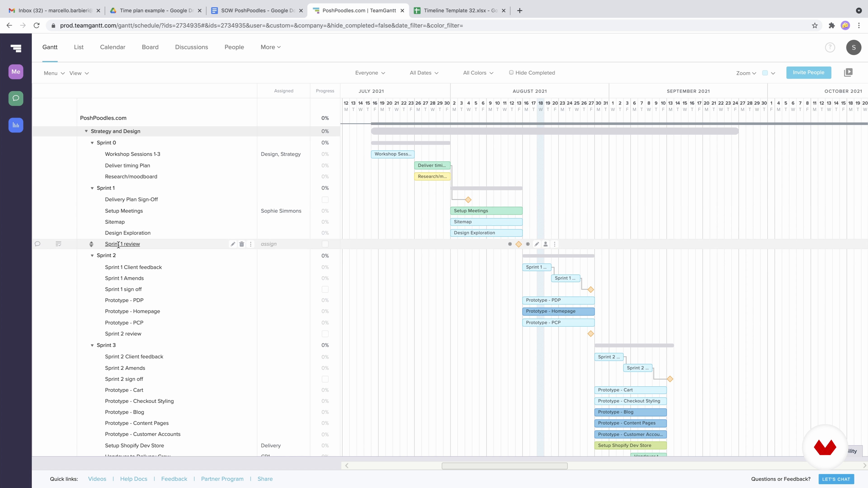The height and width of the screenshot is (488, 868).
Task: Switch to the Discussions tab
Action: (191, 47)
